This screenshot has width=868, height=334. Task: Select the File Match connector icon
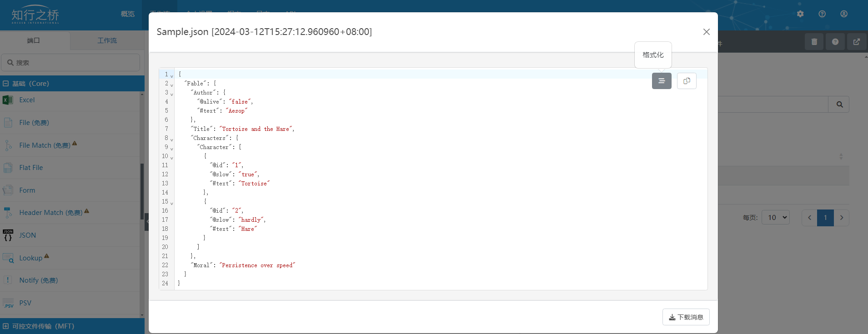pos(8,145)
